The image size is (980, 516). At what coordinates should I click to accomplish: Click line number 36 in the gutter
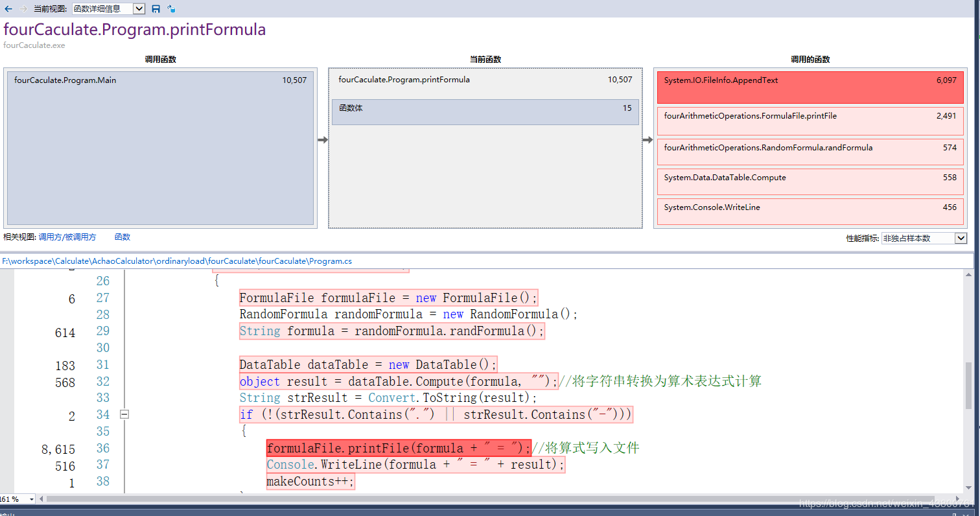103,448
